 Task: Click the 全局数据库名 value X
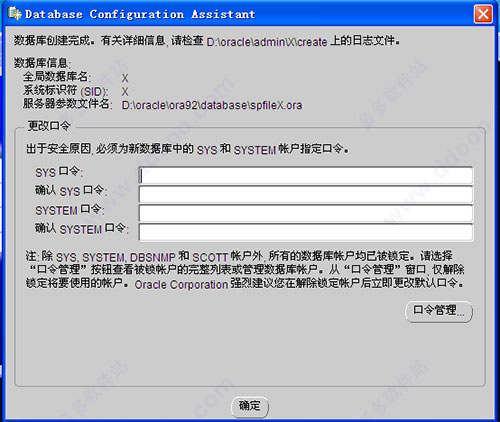(125, 78)
